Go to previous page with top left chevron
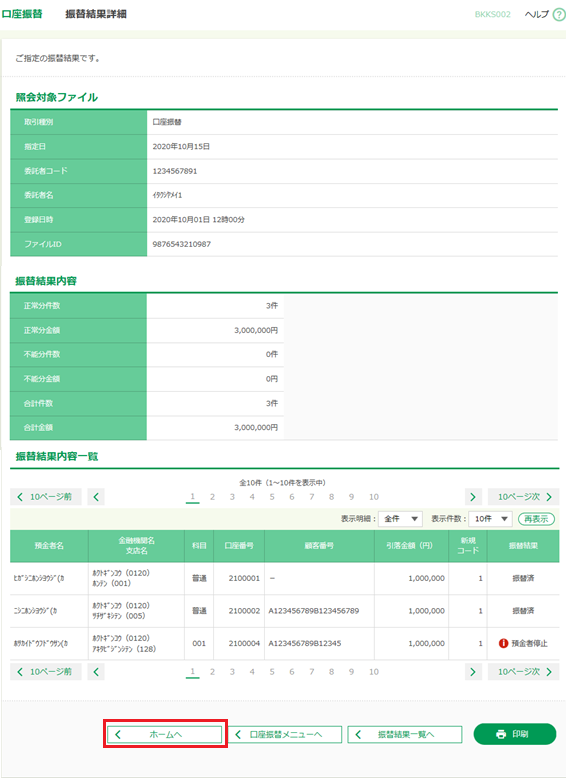 pos(96,497)
